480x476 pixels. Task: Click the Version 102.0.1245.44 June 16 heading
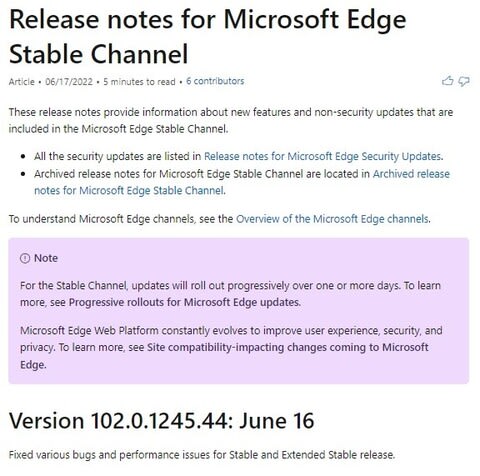(x=162, y=420)
